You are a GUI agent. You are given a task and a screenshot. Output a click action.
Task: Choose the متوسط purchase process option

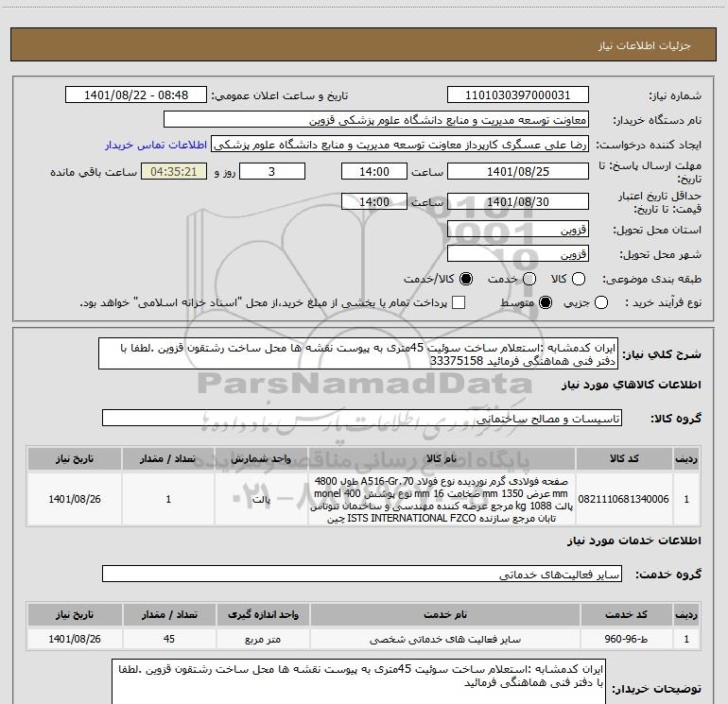[x=546, y=302]
